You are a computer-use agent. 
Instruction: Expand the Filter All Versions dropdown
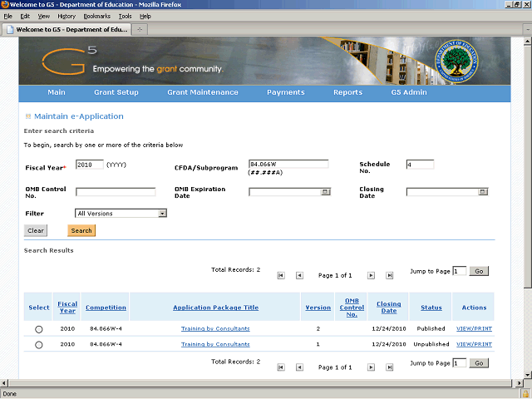click(163, 214)
